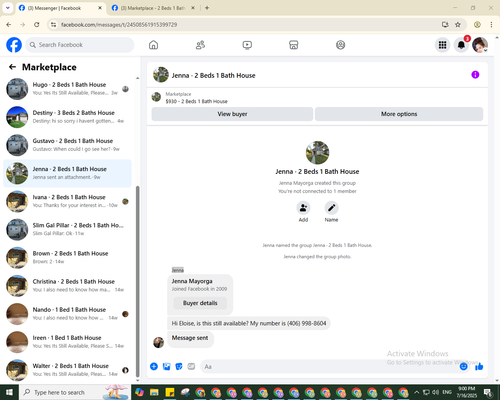The image size is (500, 400).
Task: Open Slim Gal Pillar conversation
Action: [x=68, y=229]
